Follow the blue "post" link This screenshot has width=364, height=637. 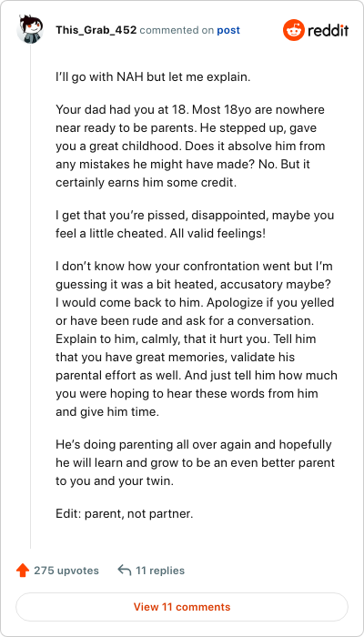click(228, 30)
